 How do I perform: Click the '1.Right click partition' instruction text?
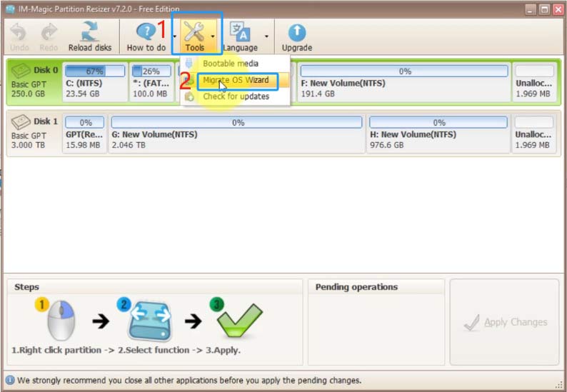coord(56,350)
